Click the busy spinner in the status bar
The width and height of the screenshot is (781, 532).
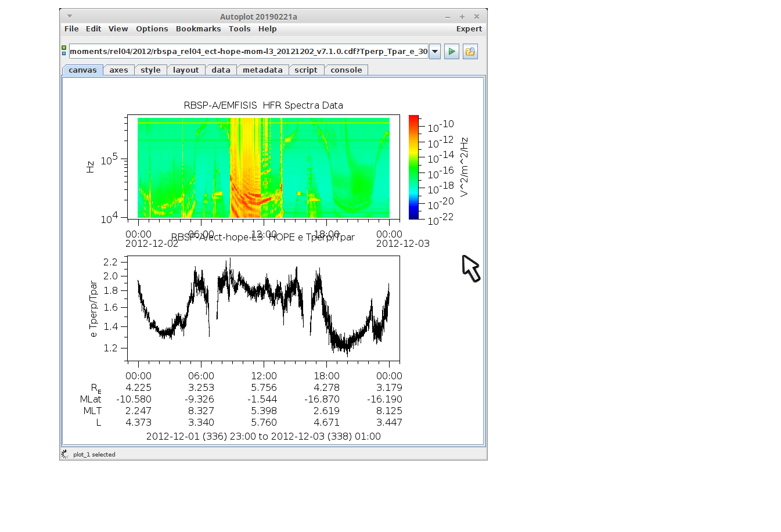(65, 454)
